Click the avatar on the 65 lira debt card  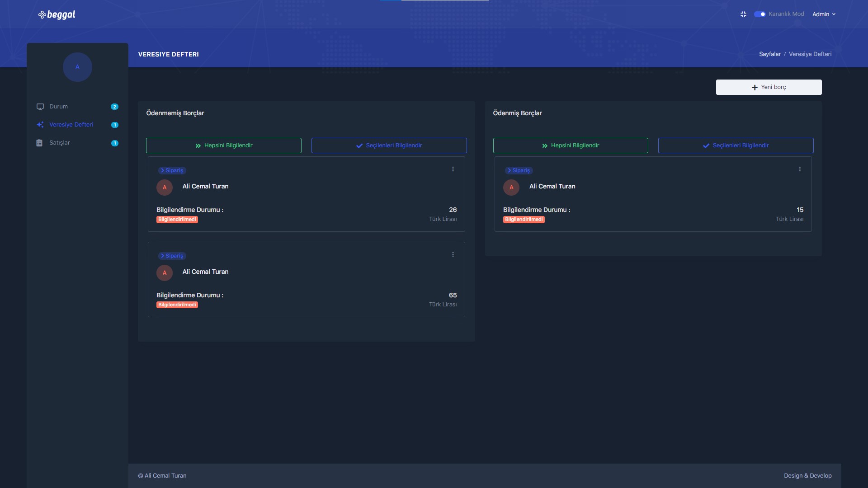tap(165, 272)
